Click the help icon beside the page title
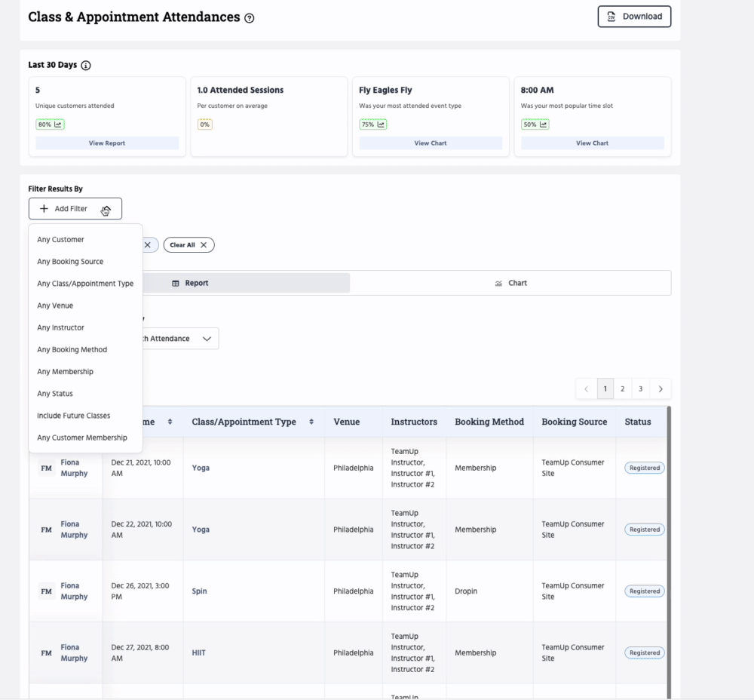The height and width of the screenshot is (700, 754). click(x=250, y=18)
